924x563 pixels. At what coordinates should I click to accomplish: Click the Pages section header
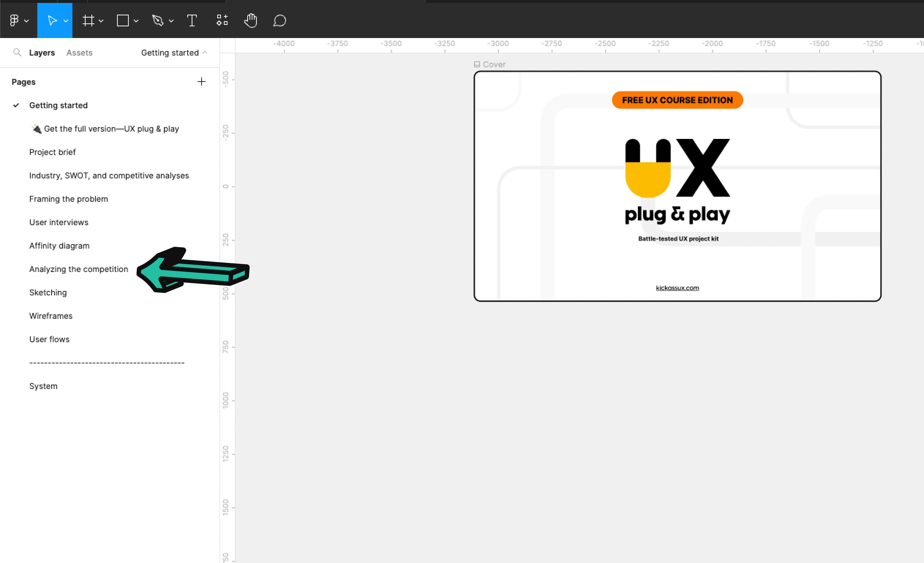point(23,82)
